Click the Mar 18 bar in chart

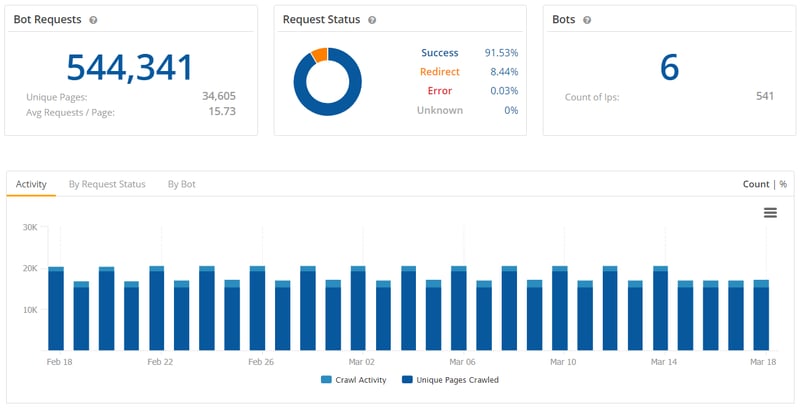click(761, 315)
